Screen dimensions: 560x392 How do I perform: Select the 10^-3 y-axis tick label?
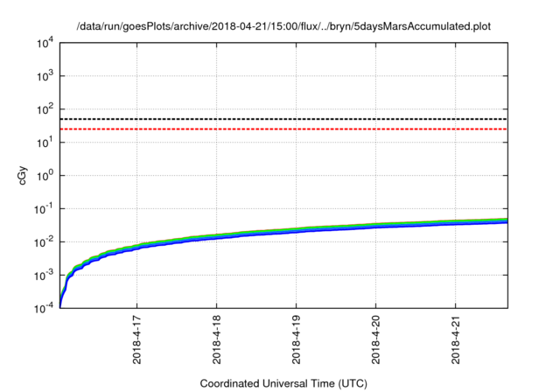click(42, 276)
